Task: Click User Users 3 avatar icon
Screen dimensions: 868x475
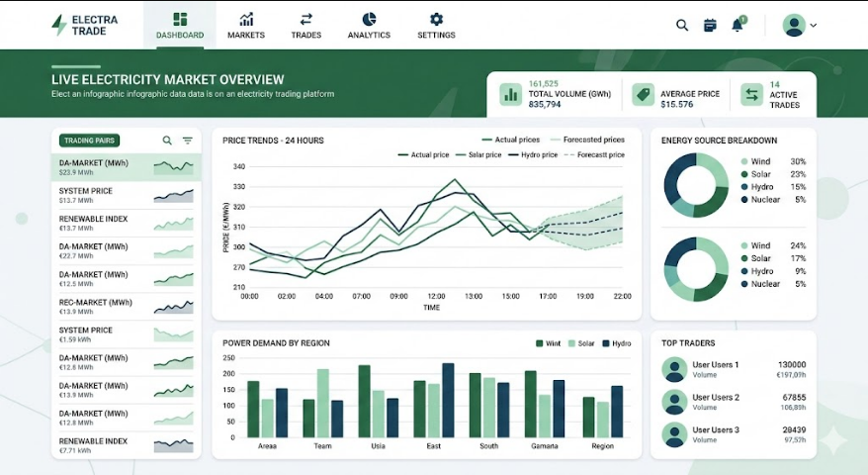Action: (674, 434)
